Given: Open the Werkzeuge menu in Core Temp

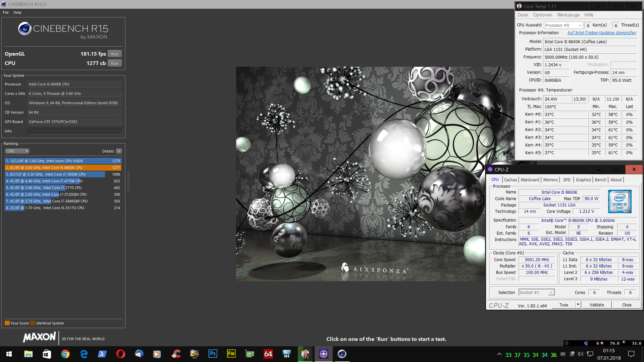Looking at the screenshot, I should pos(568,15).
